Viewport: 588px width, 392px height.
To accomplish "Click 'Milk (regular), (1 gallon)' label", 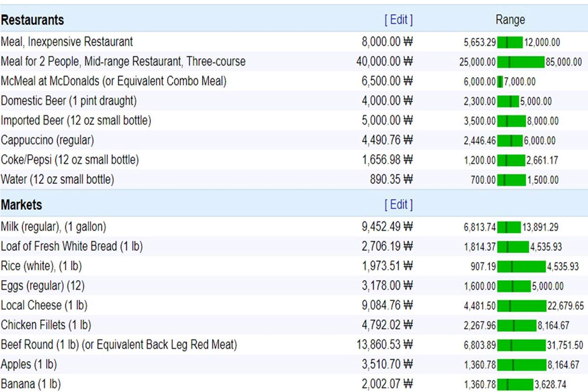I will coord(53,227).
